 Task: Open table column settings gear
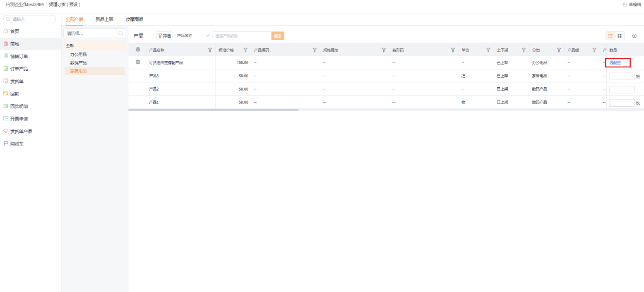(x=634, y=36)
